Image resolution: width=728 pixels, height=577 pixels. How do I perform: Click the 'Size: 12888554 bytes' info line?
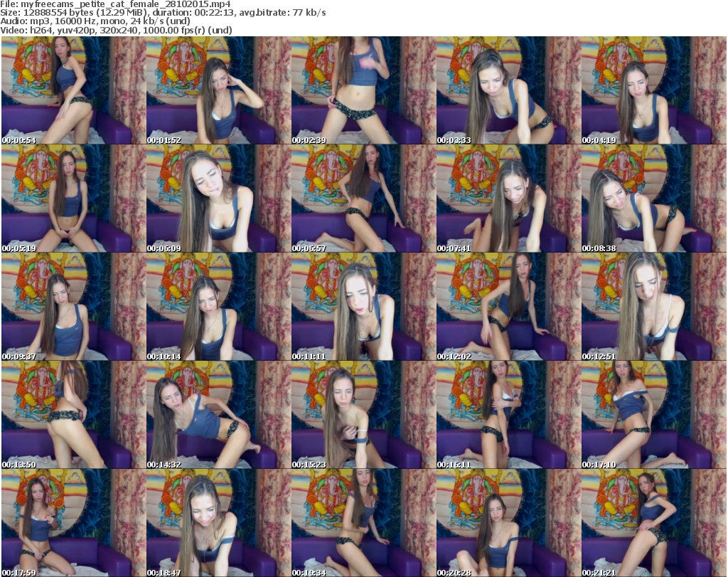coord(163,13)
